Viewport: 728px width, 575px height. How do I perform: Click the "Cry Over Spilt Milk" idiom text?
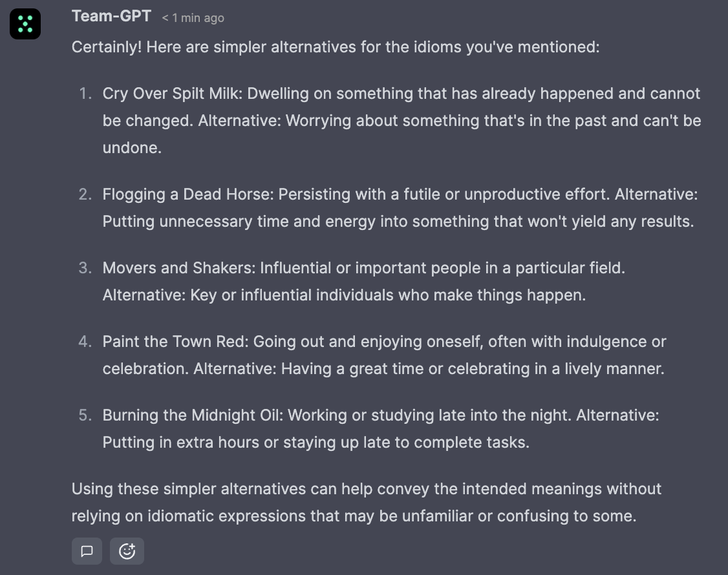pyautogui.click(x=171, y=94)
